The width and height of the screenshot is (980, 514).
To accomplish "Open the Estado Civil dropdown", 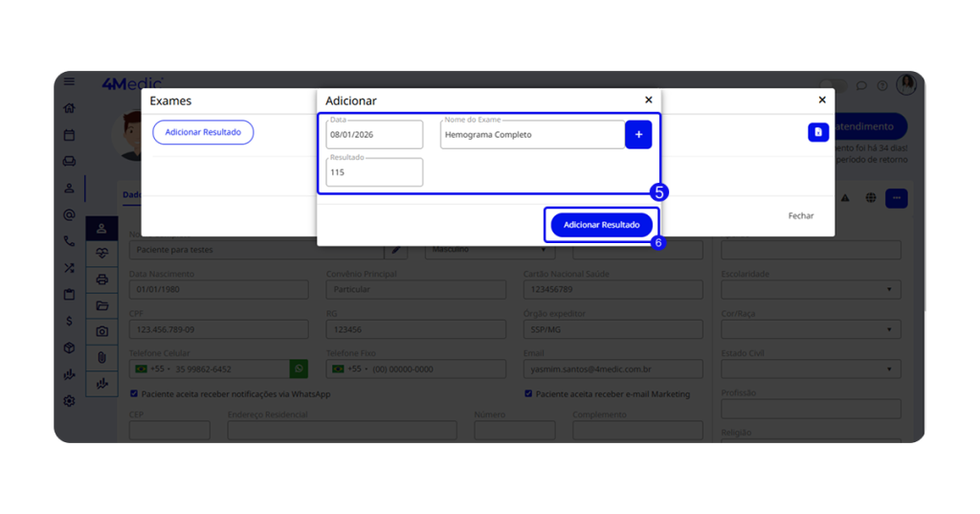I will coord(810,369).
